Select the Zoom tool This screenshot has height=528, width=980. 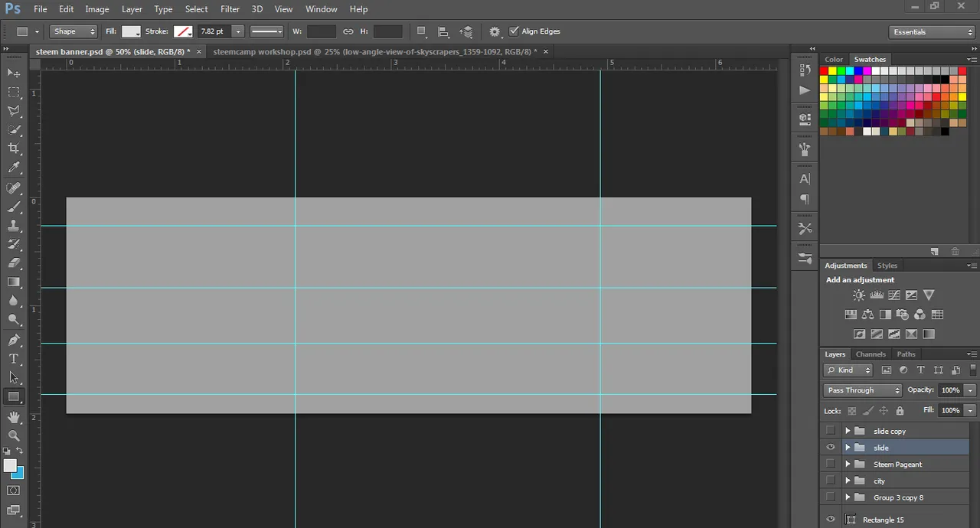pos(14,435)
